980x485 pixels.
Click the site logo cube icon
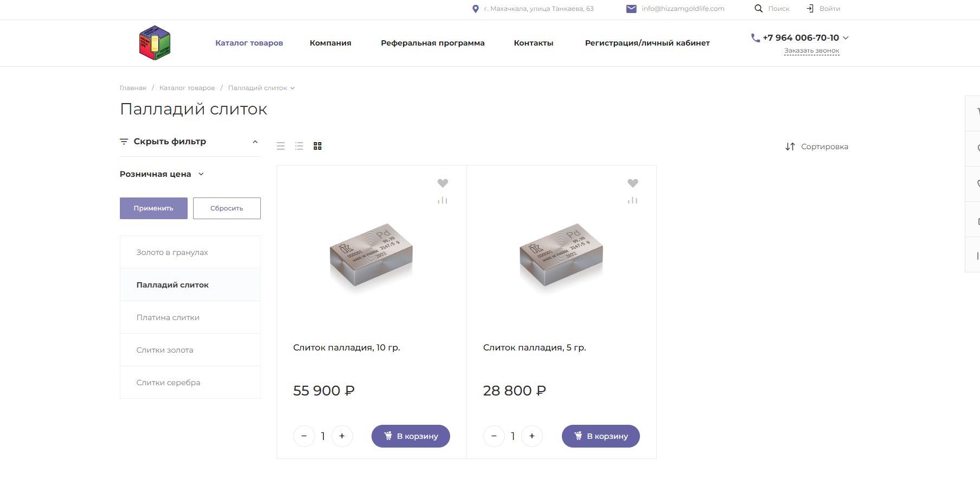tap(155, 43)
